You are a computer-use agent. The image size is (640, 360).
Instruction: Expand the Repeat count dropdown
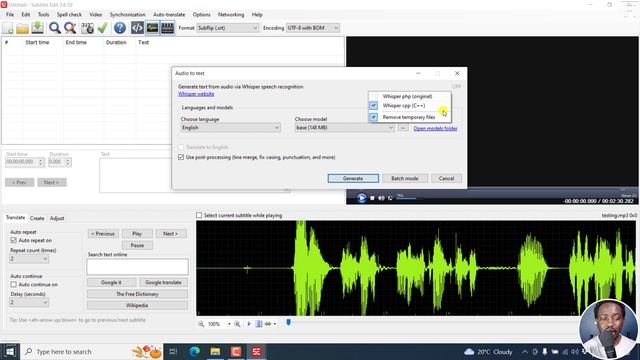29,259
